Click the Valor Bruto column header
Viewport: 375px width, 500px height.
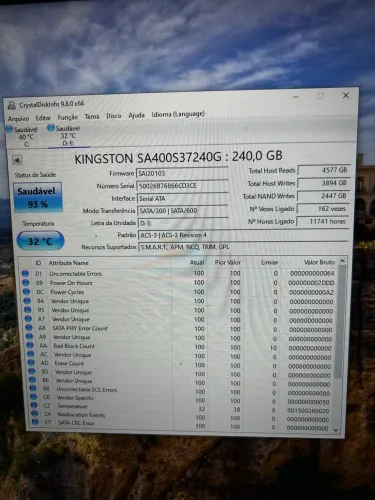point(319,262)
